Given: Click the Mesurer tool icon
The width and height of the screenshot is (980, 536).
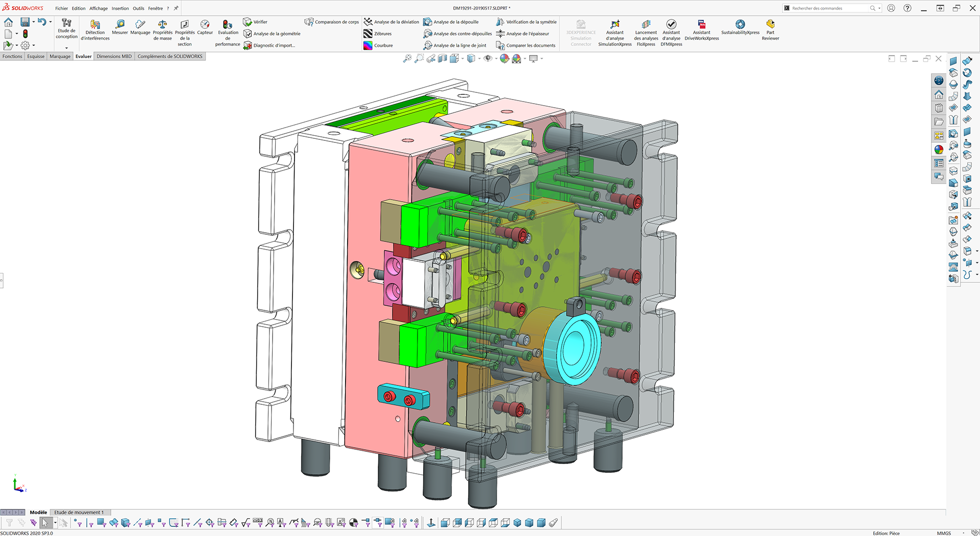Looking at the screenshot, I should tap(120, 25).
